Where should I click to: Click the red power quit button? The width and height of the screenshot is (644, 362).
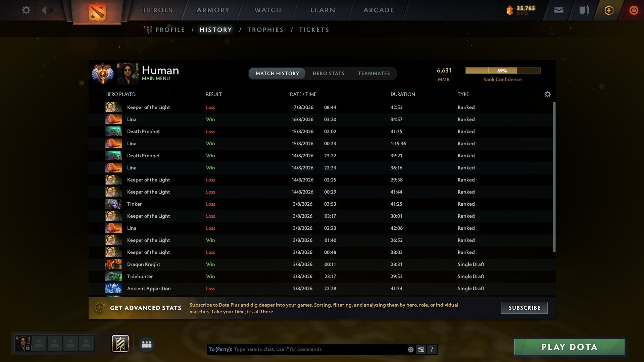pyautogui.click(x=634, y=10)
